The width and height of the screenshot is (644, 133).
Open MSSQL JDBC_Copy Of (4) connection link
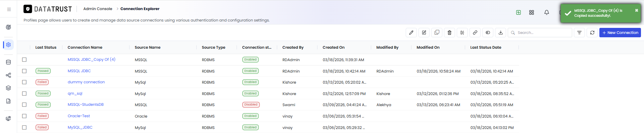91,59
